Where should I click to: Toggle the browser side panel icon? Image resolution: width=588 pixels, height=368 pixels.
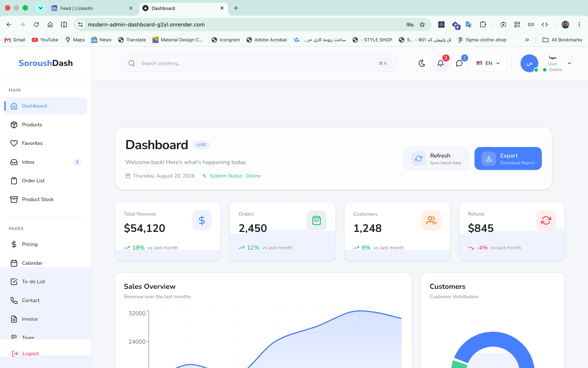64,25
